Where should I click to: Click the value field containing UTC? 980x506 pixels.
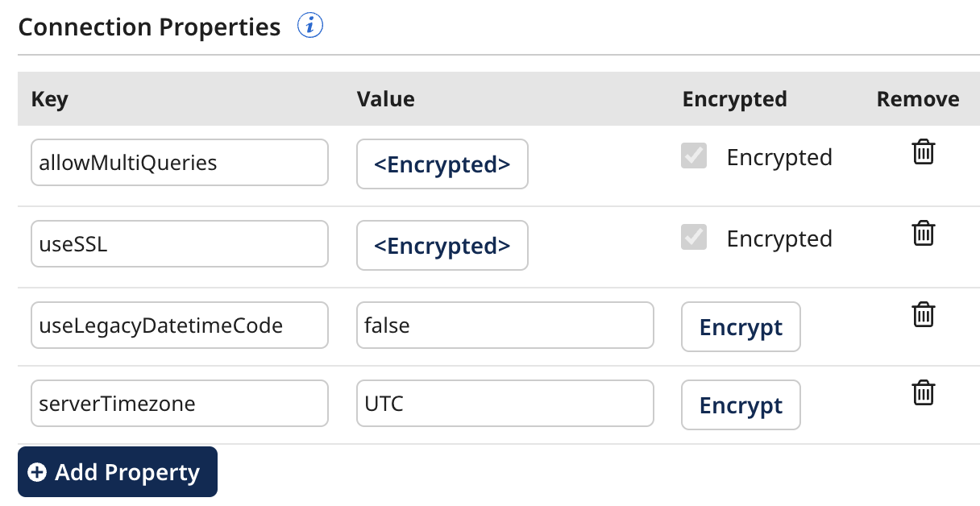tap(505, 403)
